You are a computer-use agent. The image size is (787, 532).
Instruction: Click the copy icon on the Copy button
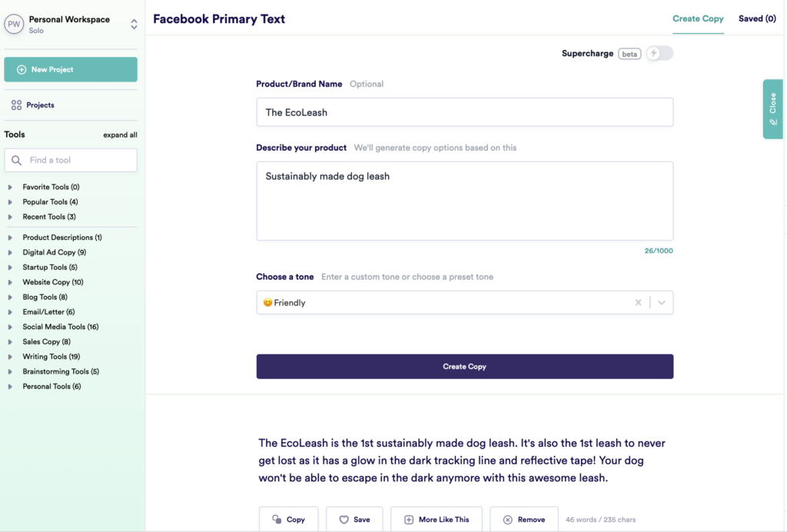[277, 520]
